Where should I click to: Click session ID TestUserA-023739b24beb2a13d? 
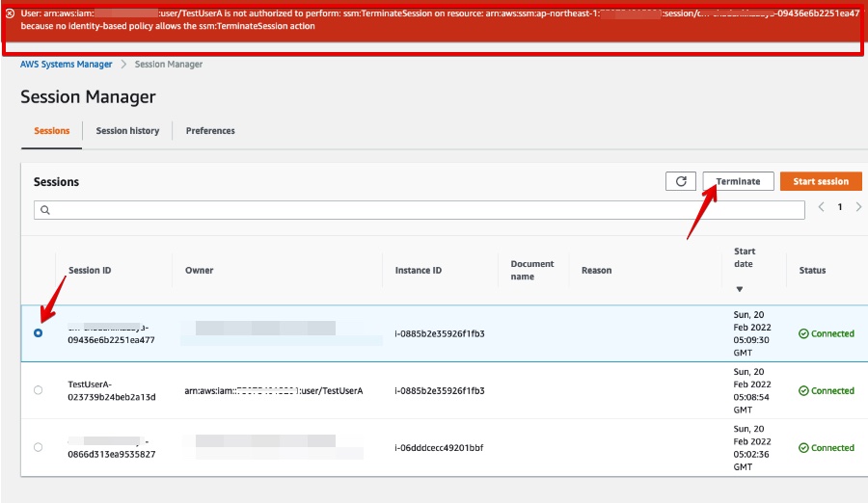pos(111,390)
